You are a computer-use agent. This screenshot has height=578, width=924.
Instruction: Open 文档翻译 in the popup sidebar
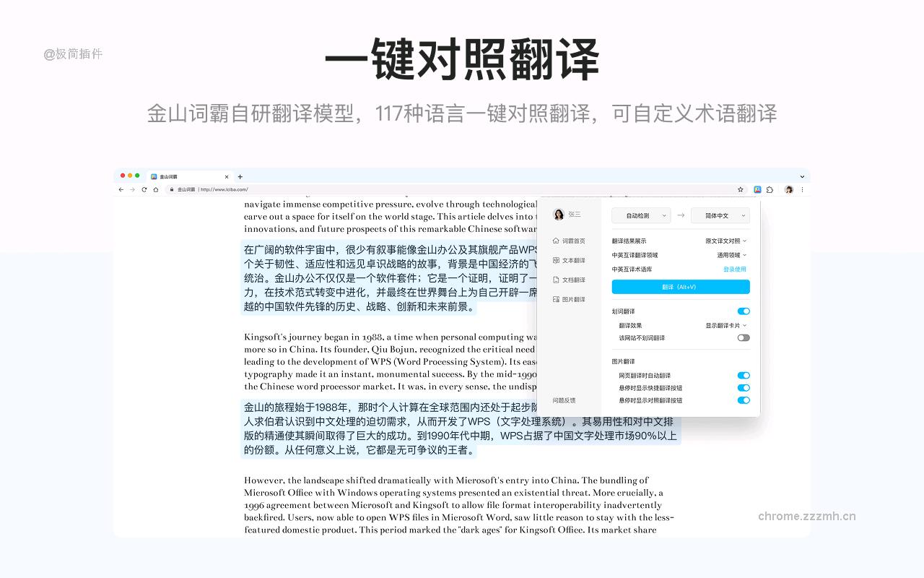coord(569,280)
